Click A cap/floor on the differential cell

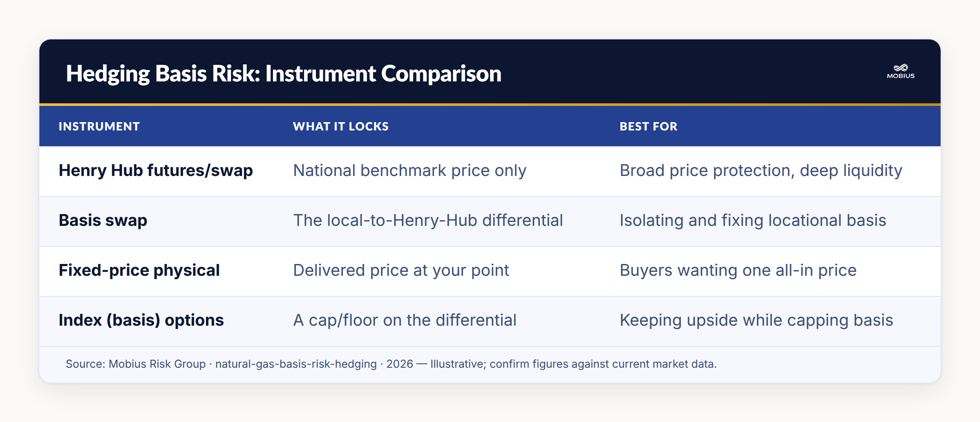405,320
